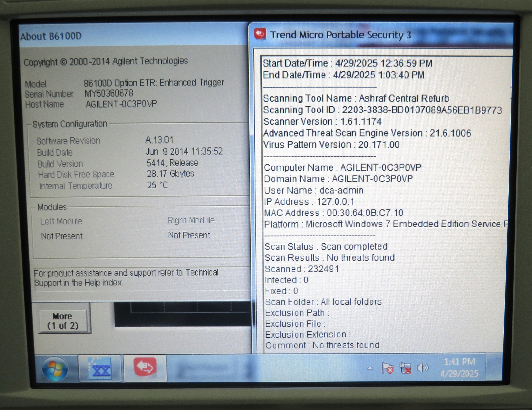Select Scanning Tool Name Ashraf Central Refurb
The height and width of the screenshot is (410, 532).
click(356, 98)
